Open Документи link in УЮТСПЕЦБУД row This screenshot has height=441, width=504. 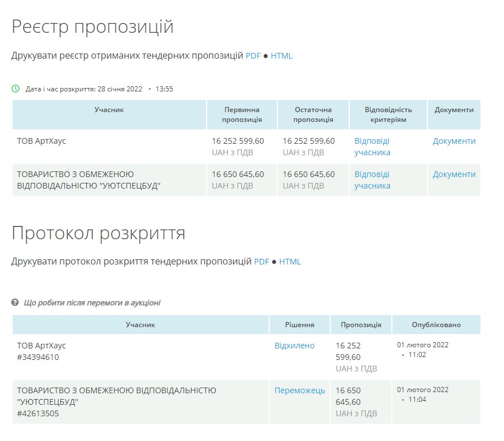[454, 174]
